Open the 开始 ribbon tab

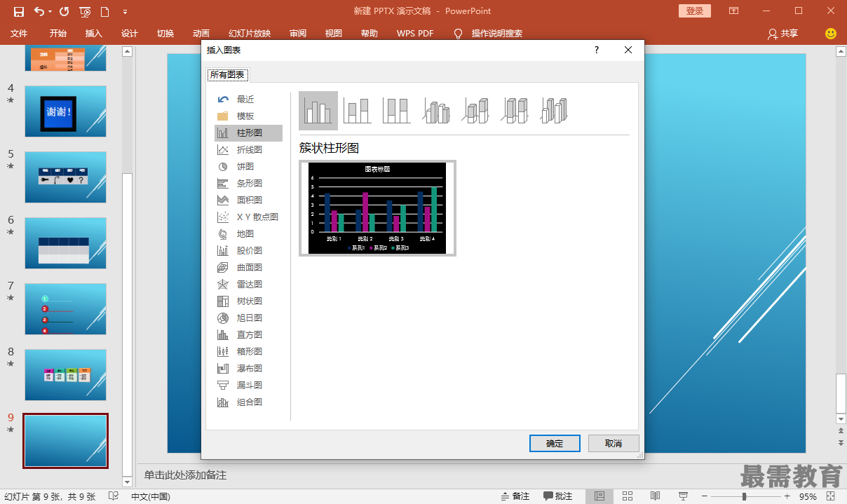58,34
